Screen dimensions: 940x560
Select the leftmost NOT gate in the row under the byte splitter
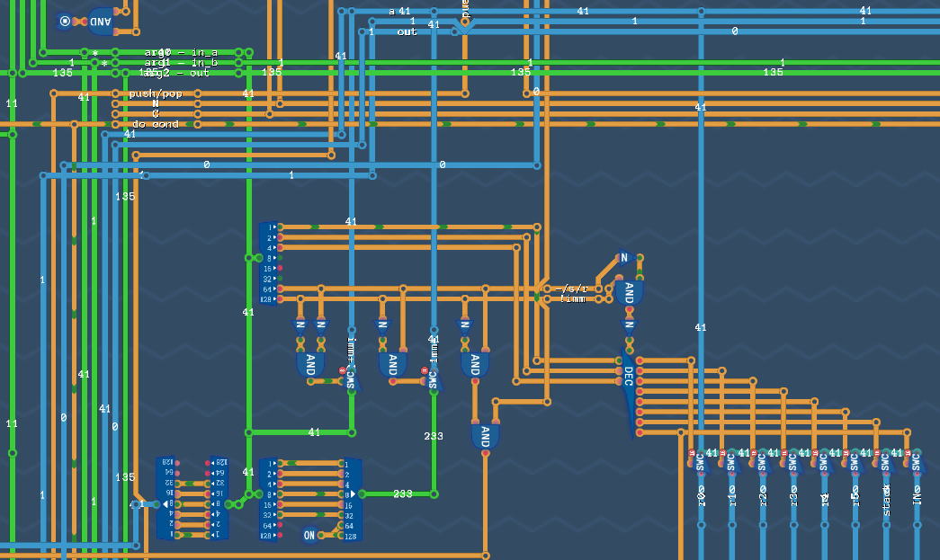tap(300, 327)
